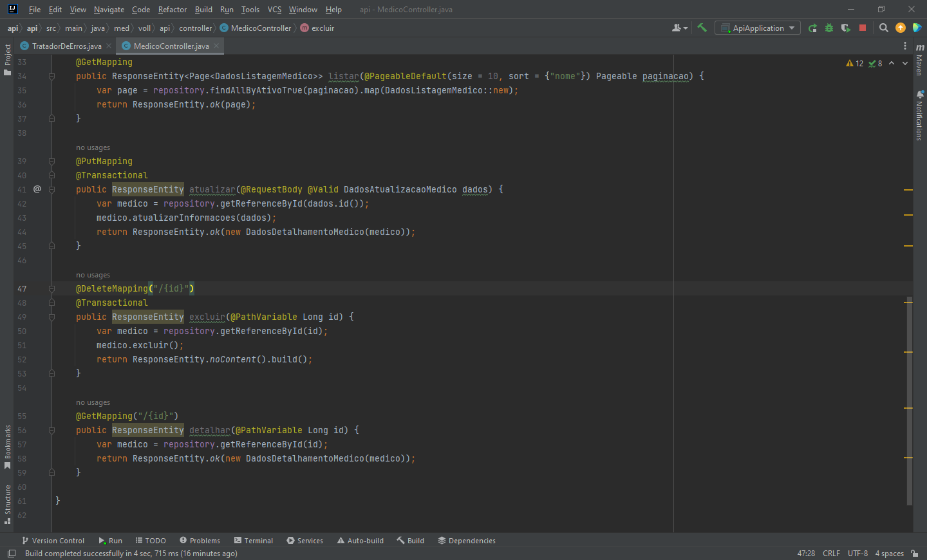Viewport: 927px width, 560px height.
Task: Click the editor vertical scrollbar thumb
Action: tap(909, 400)
